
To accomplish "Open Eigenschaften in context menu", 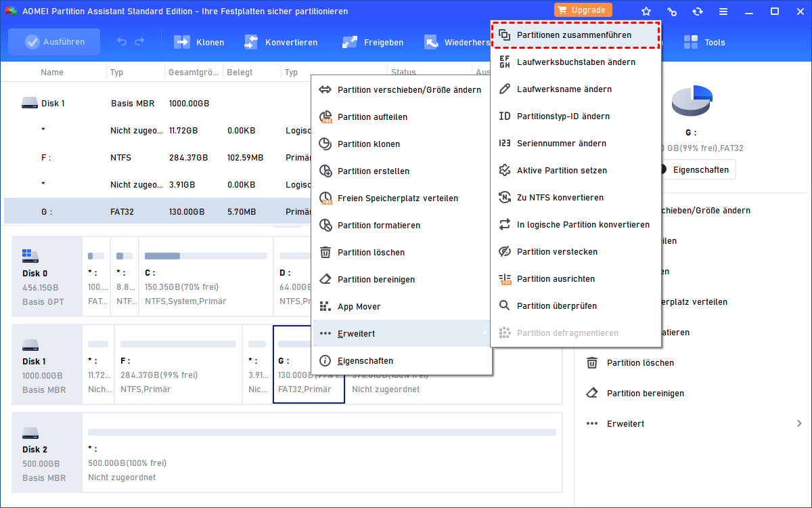I will click(x=401, y=360).
